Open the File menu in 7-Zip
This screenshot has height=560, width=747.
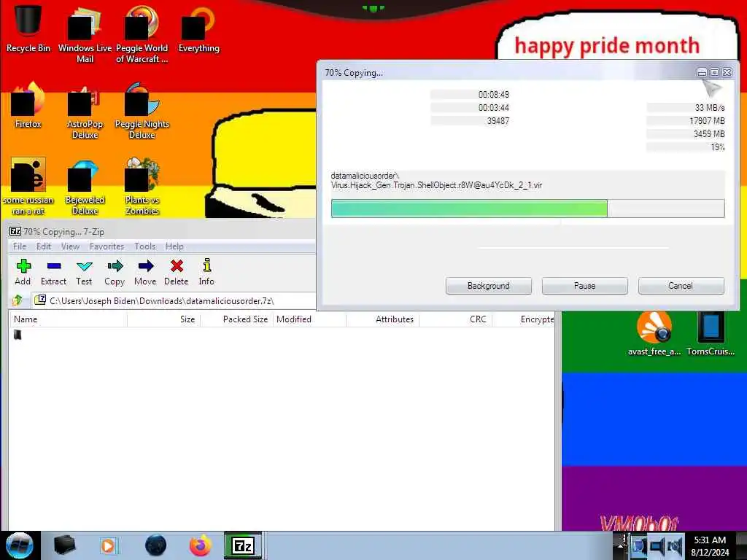[x=20, y=246]
